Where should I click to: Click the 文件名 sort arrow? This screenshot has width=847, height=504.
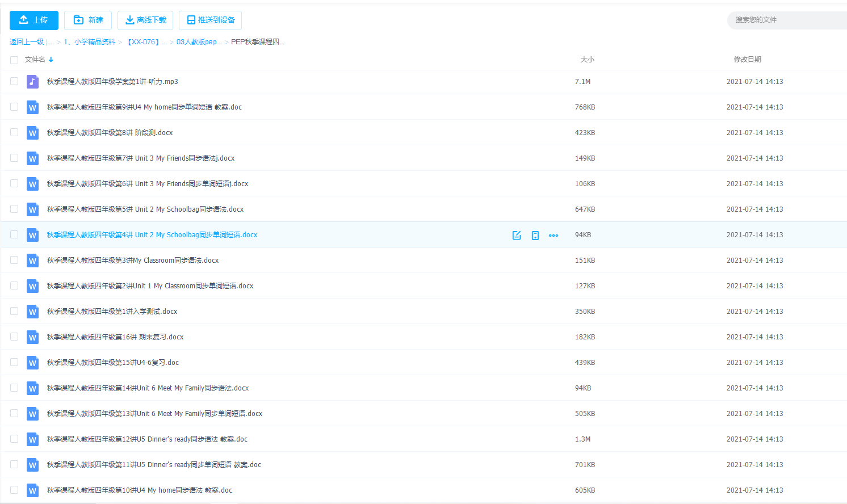51,60
